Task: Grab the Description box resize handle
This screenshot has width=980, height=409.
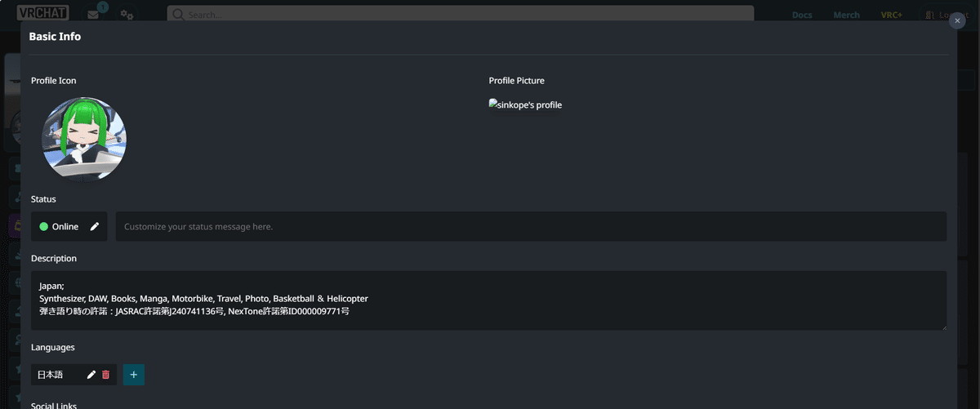Action: pyautogui.click(x=942, y=326)
